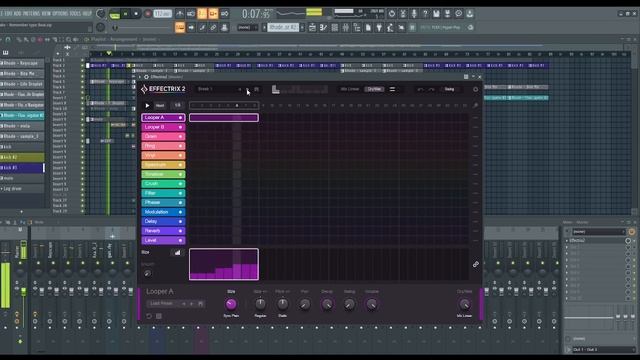The image size is (640, 360).
Task: Open the FL Studio mixer icon
Action: [x=346, y=27]
